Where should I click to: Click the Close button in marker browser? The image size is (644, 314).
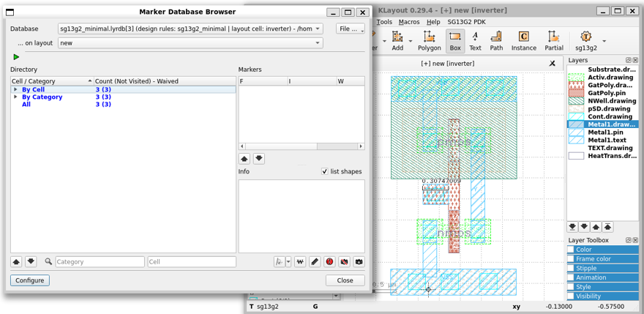345,280
